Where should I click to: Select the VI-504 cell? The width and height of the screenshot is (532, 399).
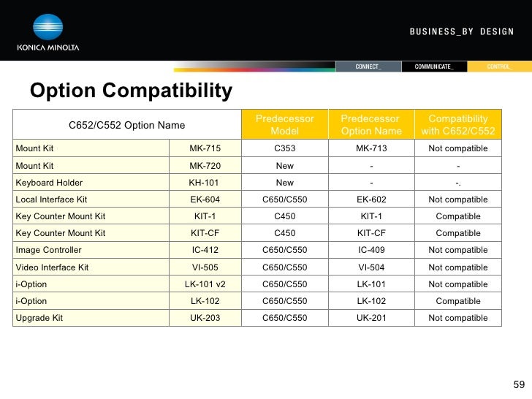[x=371, y=267]
